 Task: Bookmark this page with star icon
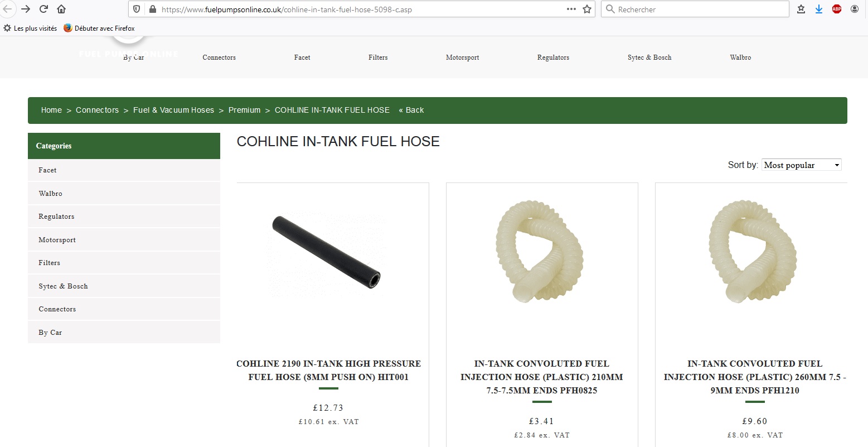click(x=587, y=9)
